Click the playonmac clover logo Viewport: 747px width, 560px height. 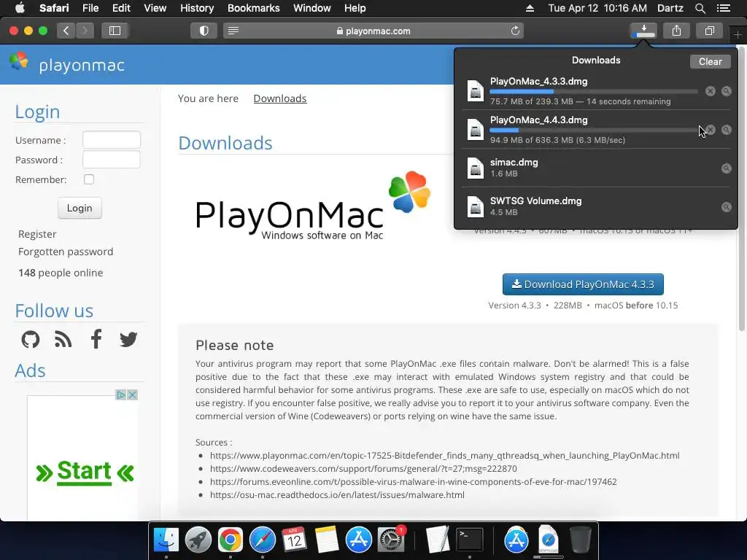tap(19, 61)
